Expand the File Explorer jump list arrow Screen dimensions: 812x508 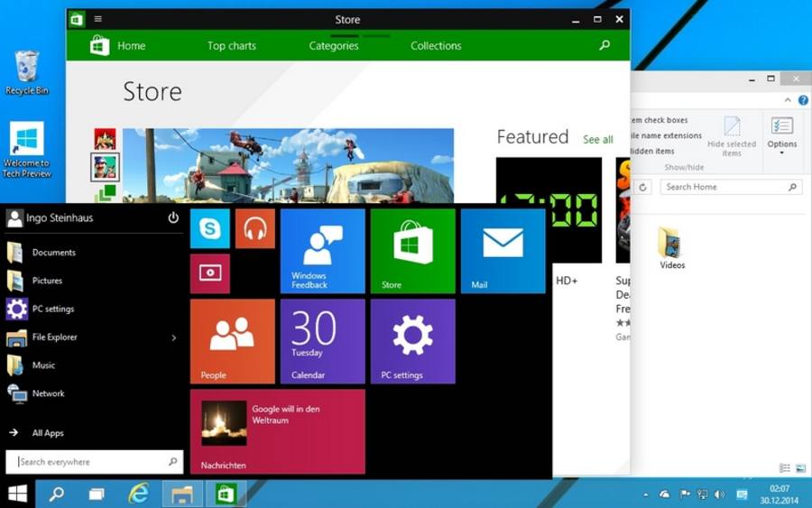point(174,337)
